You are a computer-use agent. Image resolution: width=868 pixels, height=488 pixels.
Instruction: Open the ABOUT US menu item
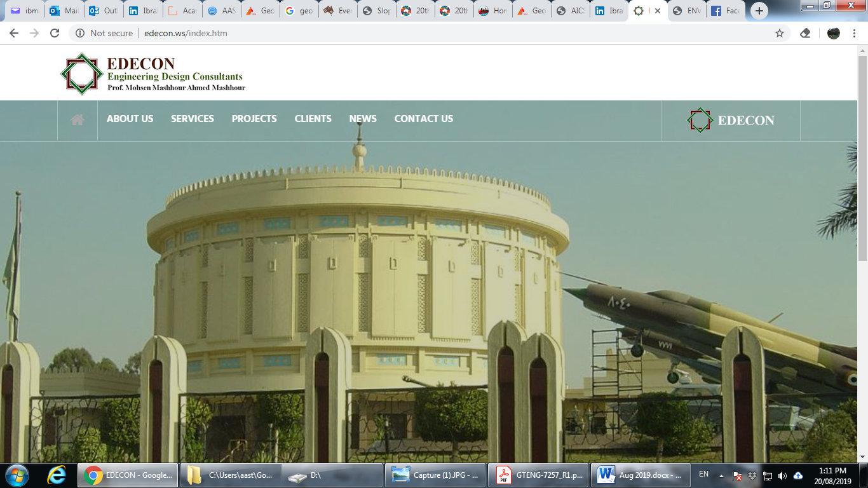point(130,119)
